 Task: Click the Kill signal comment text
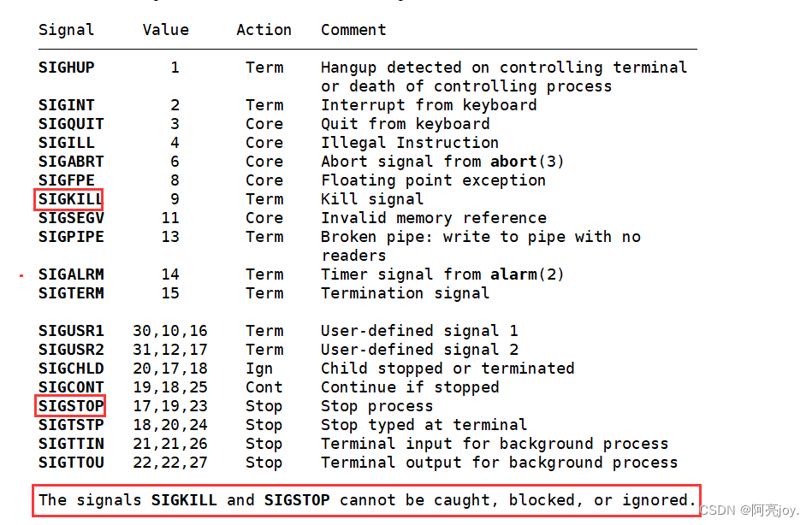(x=372, y=199)
